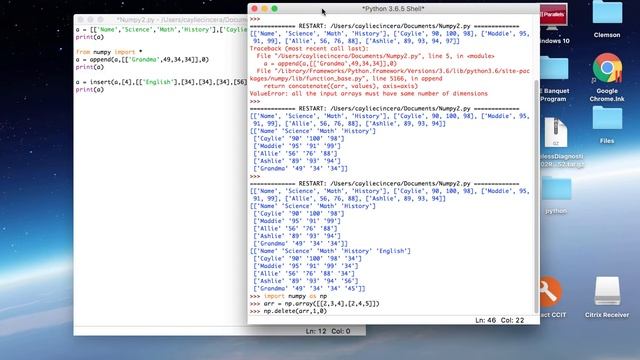Open the Windows 10 Parallels icon

tap(553, 17)
